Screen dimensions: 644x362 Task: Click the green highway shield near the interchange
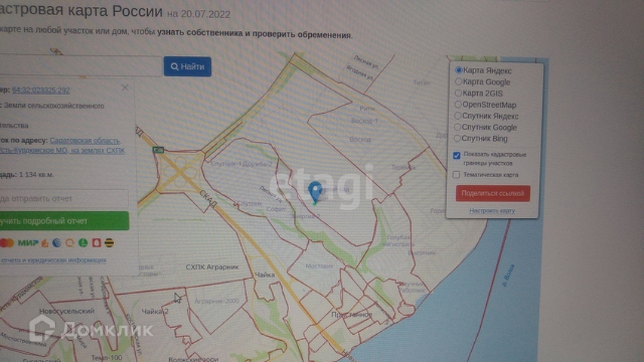(158, 150)
